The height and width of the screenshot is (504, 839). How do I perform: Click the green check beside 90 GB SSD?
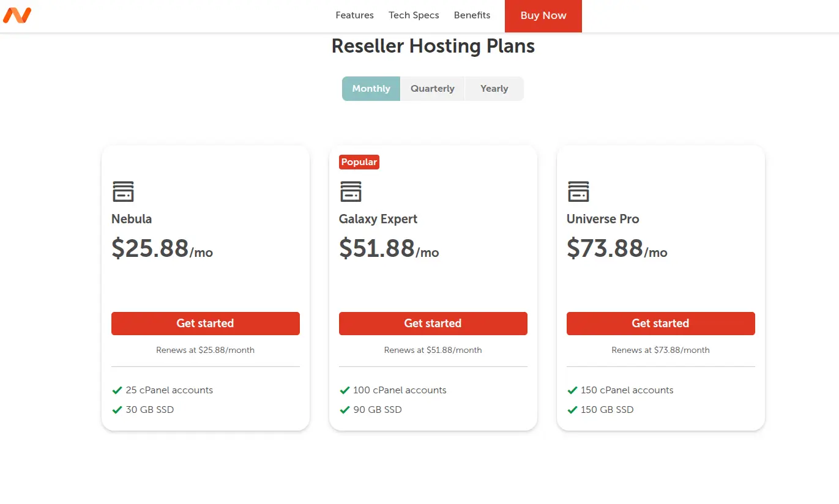pos(345,410)
